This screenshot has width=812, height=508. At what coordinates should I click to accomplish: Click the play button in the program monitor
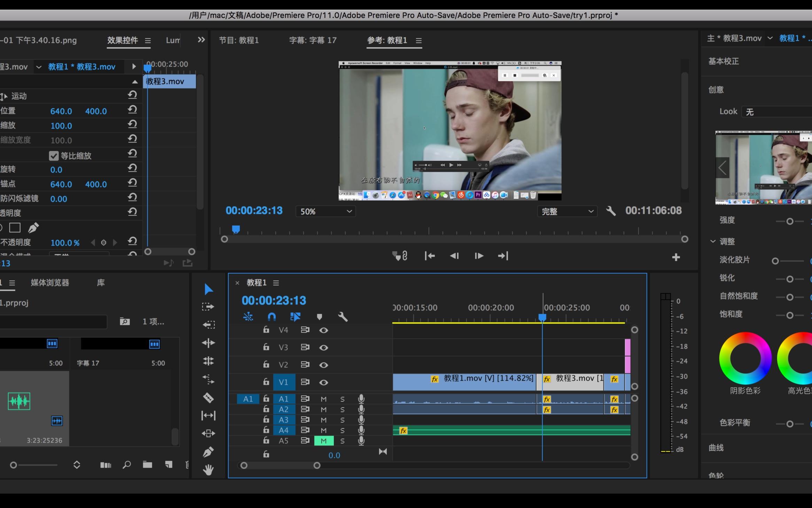click(478, 256)
